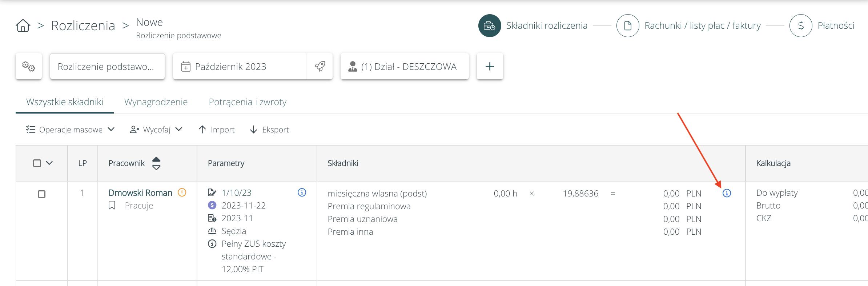Click the rocket icon next to Październik 2023

click(320, 66)
